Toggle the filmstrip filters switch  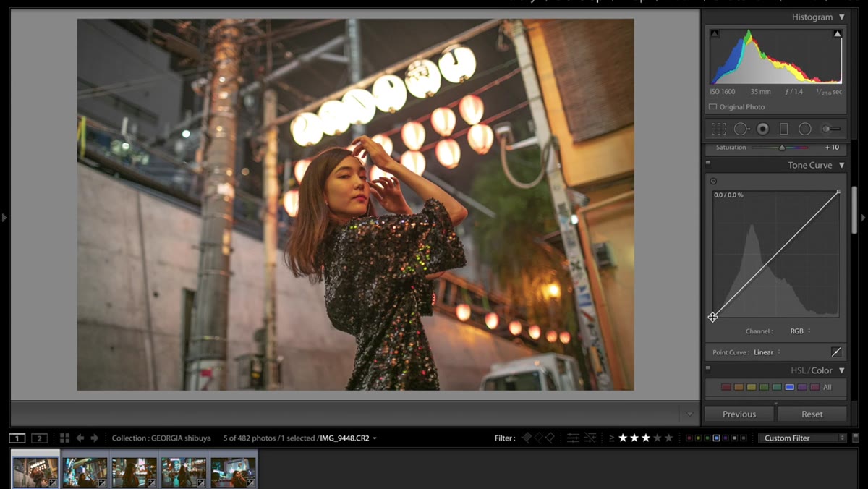[x=856, y=438]
